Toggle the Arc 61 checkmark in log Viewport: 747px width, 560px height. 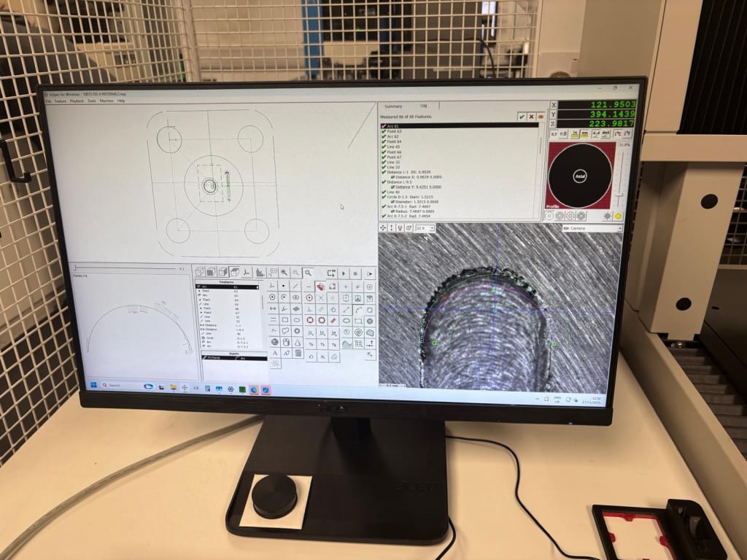(x=383, y=126)
